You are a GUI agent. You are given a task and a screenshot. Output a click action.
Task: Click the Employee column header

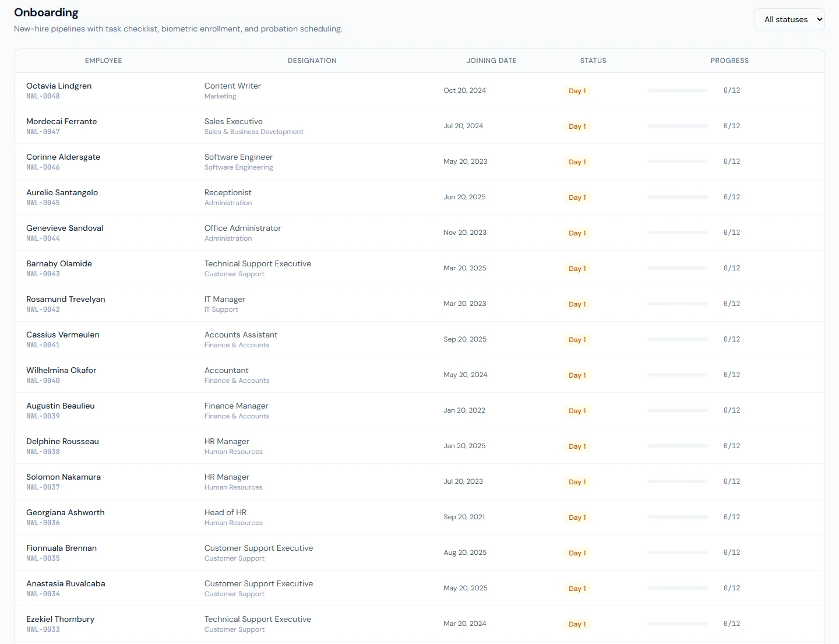click(104, 61)
